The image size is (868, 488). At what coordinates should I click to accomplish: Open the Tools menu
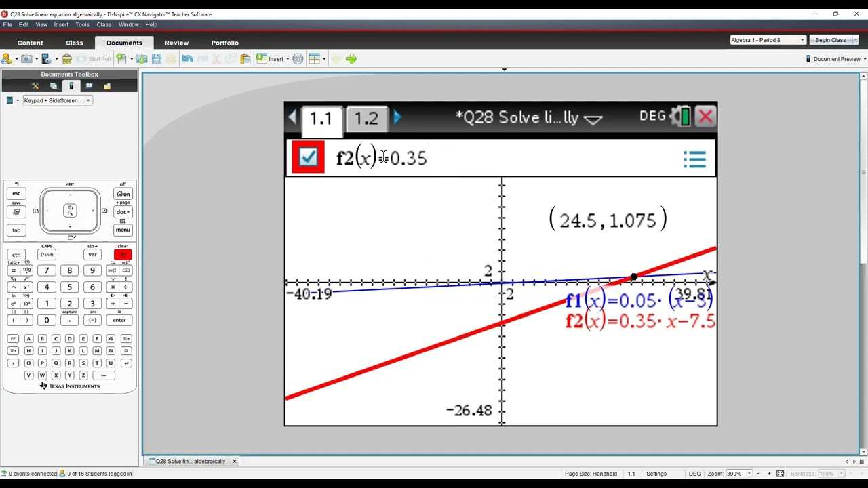pos(82,24)
